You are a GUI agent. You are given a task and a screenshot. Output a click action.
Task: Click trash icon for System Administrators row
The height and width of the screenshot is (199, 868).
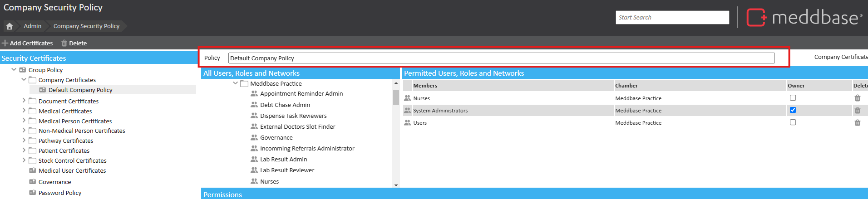857,110
